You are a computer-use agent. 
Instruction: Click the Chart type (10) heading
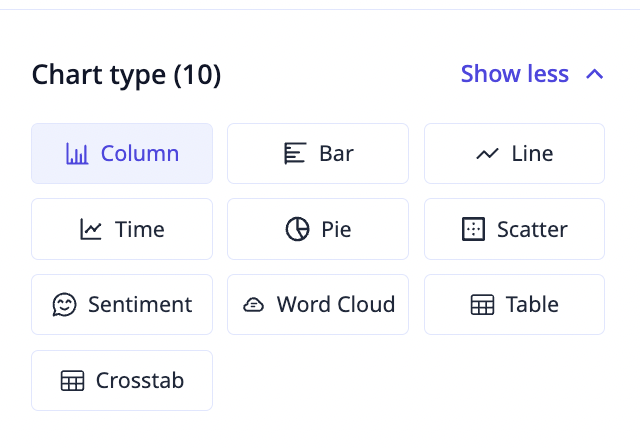127,75
